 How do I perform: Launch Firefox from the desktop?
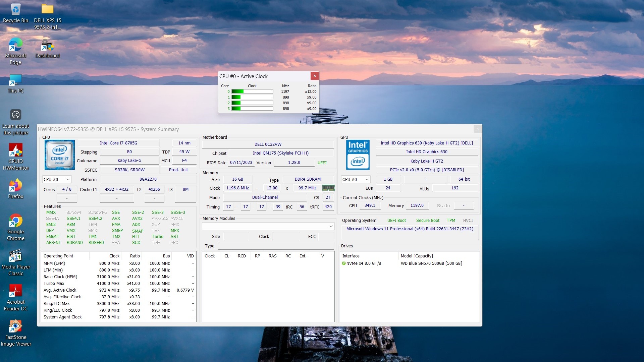pyautogui.click(x=15, y=189)
